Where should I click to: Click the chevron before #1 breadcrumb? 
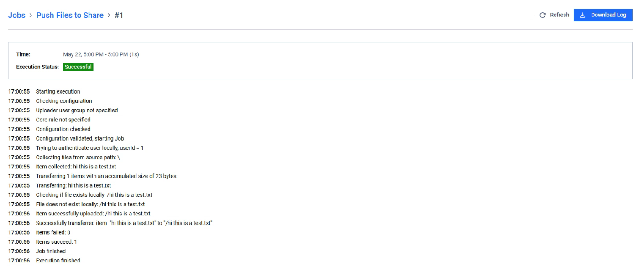click(109, 16)
